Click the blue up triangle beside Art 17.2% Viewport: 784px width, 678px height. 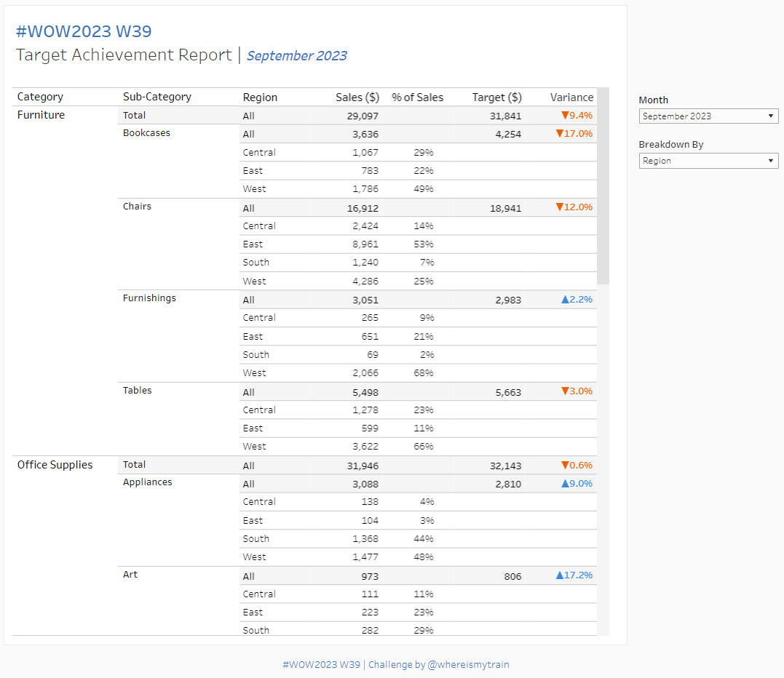coord(559,575)
